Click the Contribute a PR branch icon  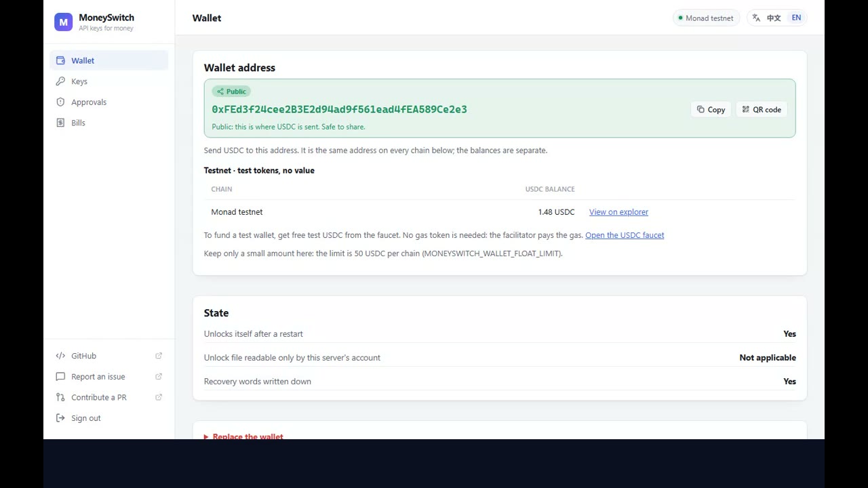point(60,397)
